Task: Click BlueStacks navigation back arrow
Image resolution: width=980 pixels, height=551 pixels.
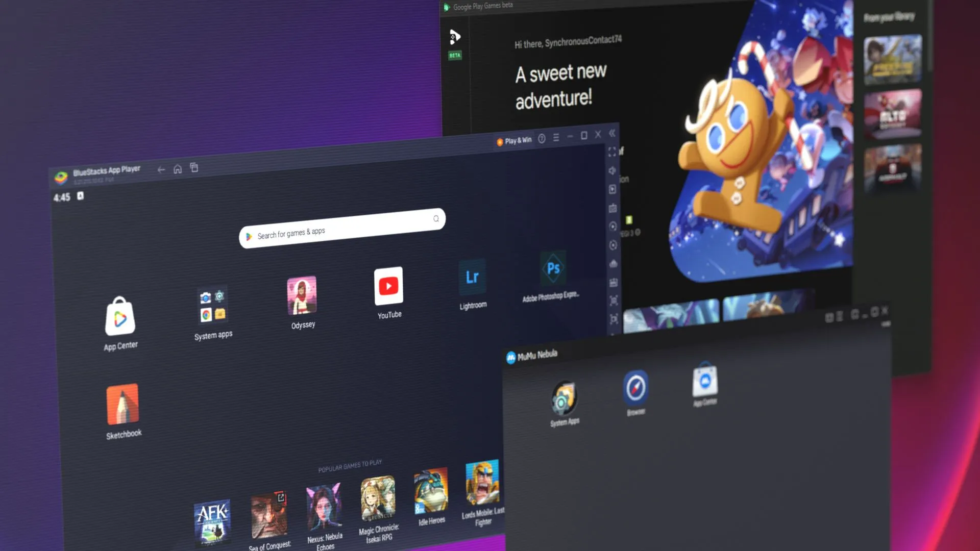Action: (161, 169)
